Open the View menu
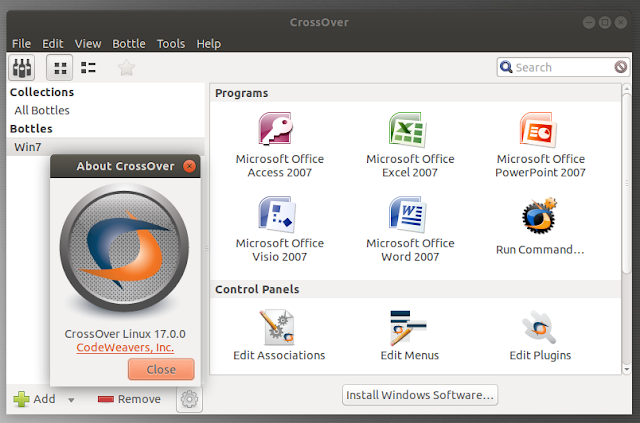Image resolution: width=640 pixels, height=423 pixels. 88,44
